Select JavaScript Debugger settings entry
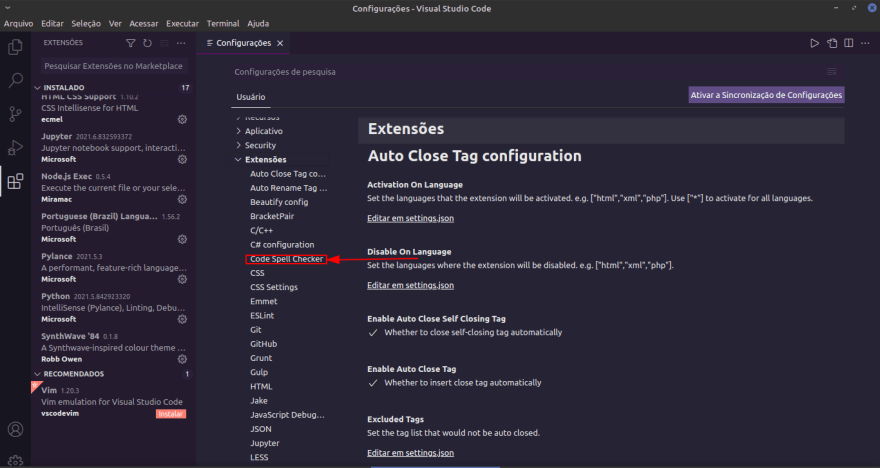This screenshot has height=468, width=880. [x=287, y=415]
